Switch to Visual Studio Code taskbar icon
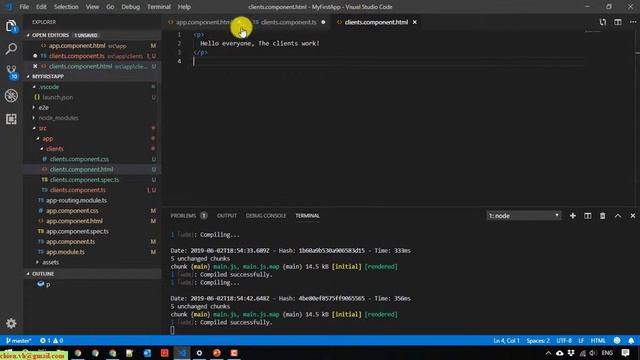The width and height of the screenshot is (640, 360). click(182, 353)
